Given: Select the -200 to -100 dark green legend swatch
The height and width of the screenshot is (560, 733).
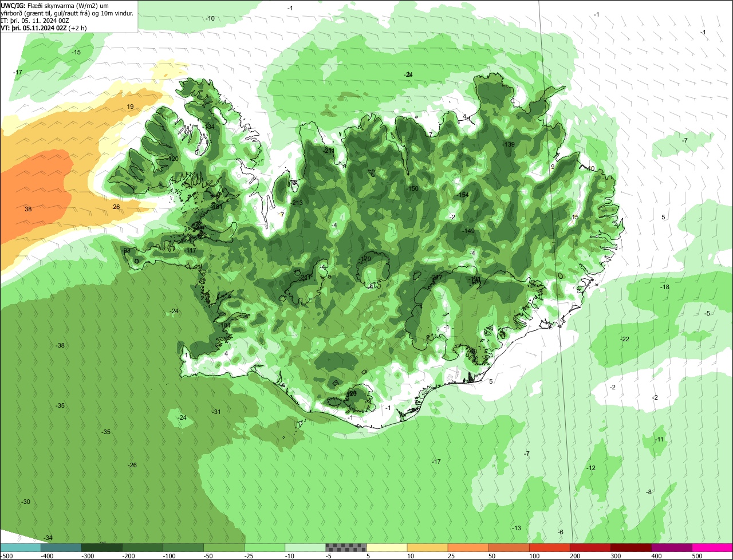Looking at the screenshot, I should click(143, 547).
